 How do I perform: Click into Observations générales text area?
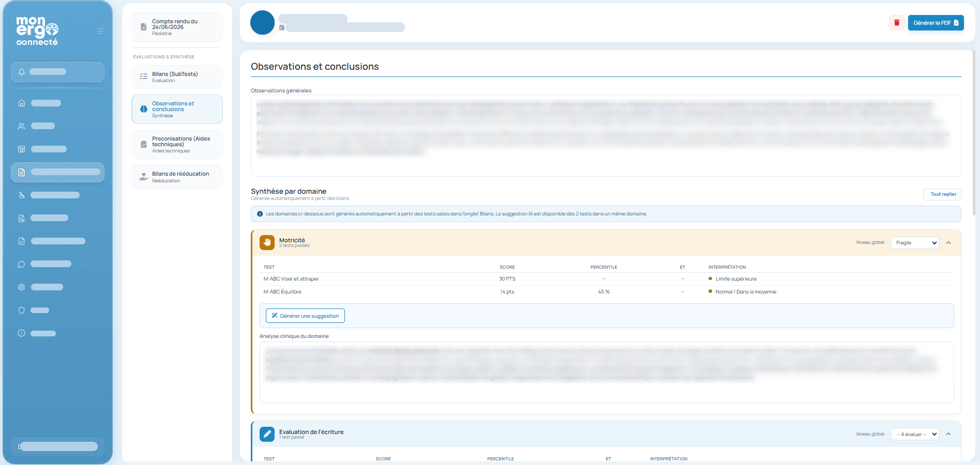pyautogui.click(x=606, y=135)
